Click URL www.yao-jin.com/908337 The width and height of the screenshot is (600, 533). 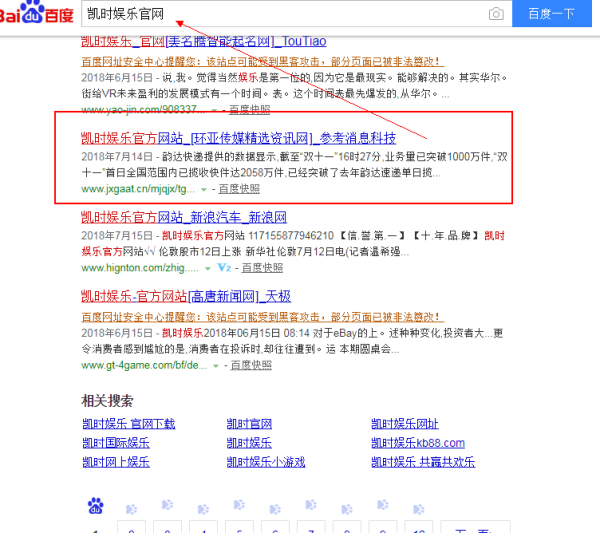click(x=143, y=110)
